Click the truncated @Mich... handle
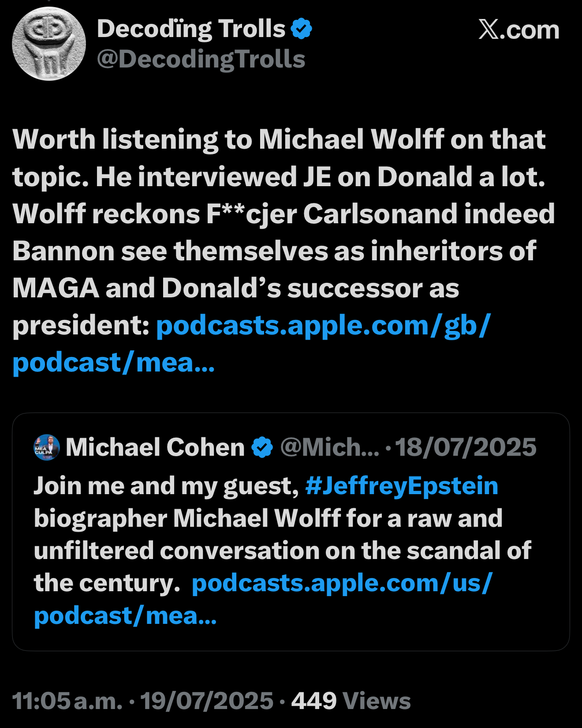Image resolution: width=582 pixels, height=728 pixels. (x=330, y=447)
